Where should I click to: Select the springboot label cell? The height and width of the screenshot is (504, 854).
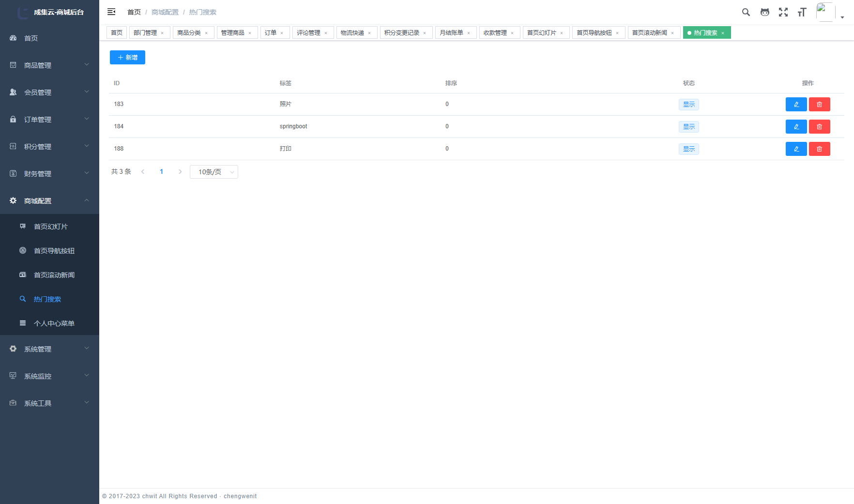(x=293, y=126)
